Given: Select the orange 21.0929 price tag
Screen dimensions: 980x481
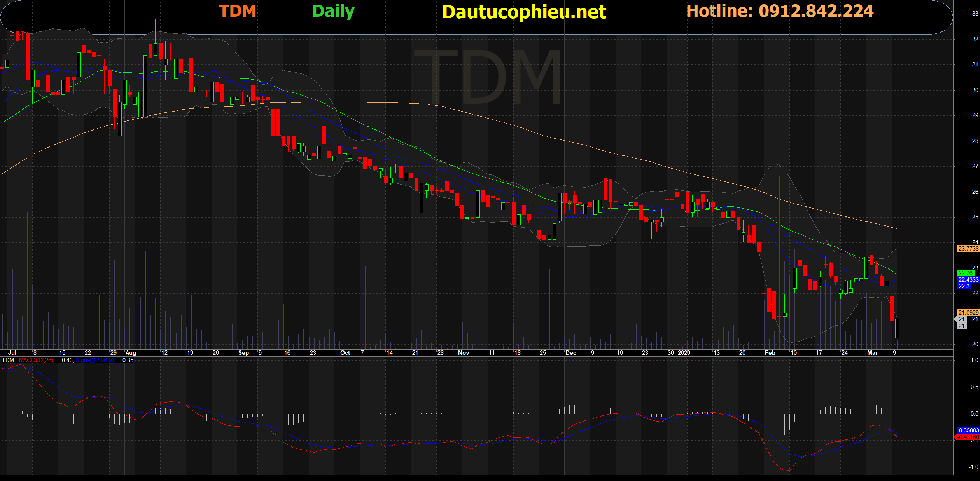Looking at the screenshot, I should point(968,313).
